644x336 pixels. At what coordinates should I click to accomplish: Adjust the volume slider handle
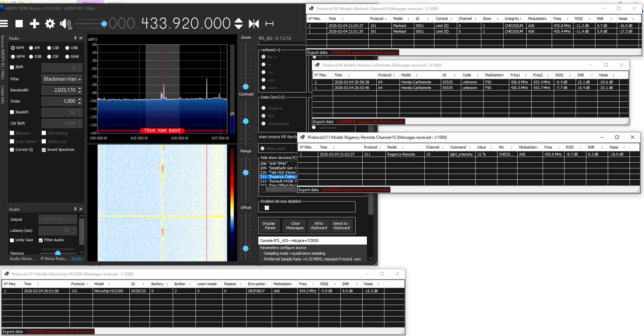tap(104, 24)
